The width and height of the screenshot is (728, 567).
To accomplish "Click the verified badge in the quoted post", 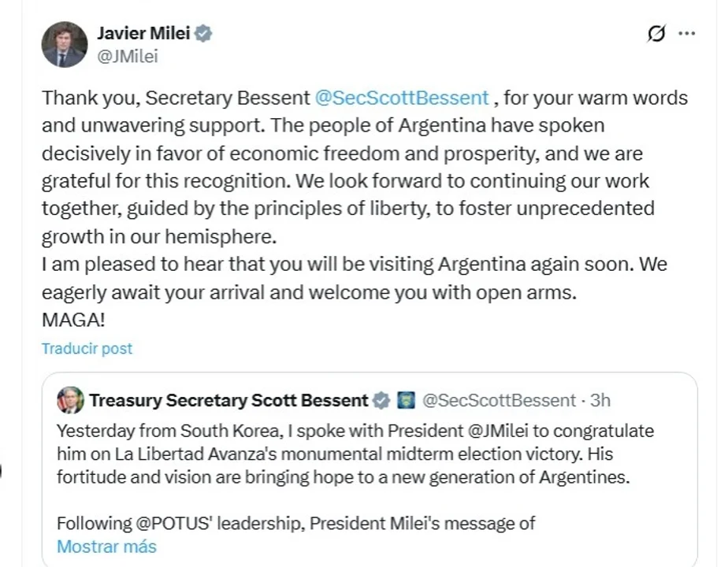I will coord(381,400).
